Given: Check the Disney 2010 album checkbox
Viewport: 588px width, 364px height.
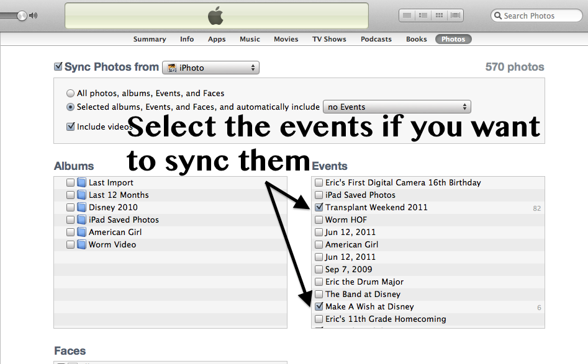Looking at the screenshot, I should 70,207.
